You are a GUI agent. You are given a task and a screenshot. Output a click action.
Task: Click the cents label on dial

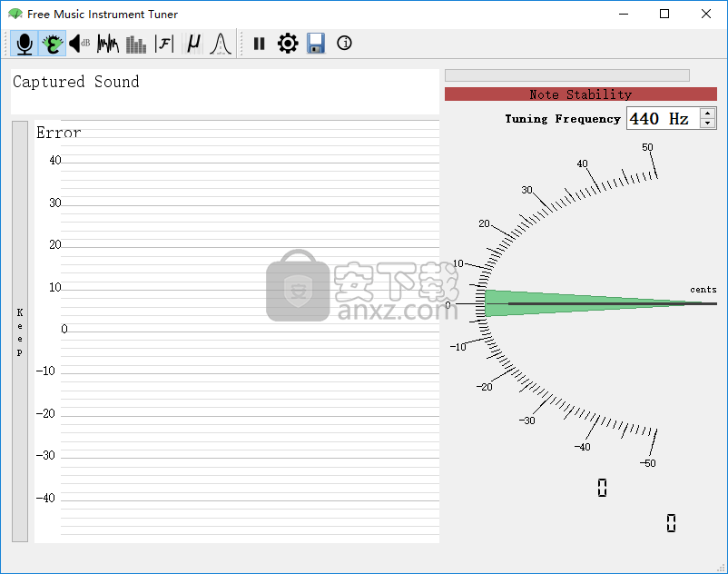pyautogui.click(x=703, y=290)
